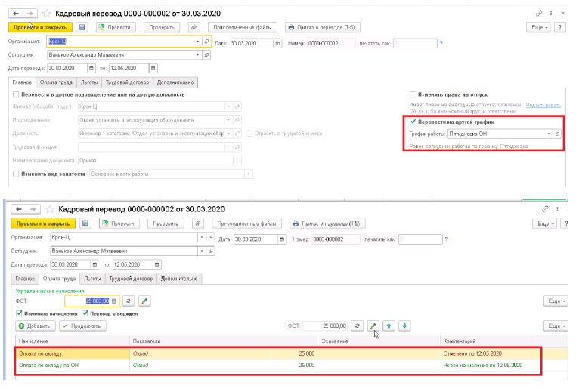Open the Еще menu in the upper window toolbar
576x392 pixels.
pyautogui.click(x=539, y=27)
